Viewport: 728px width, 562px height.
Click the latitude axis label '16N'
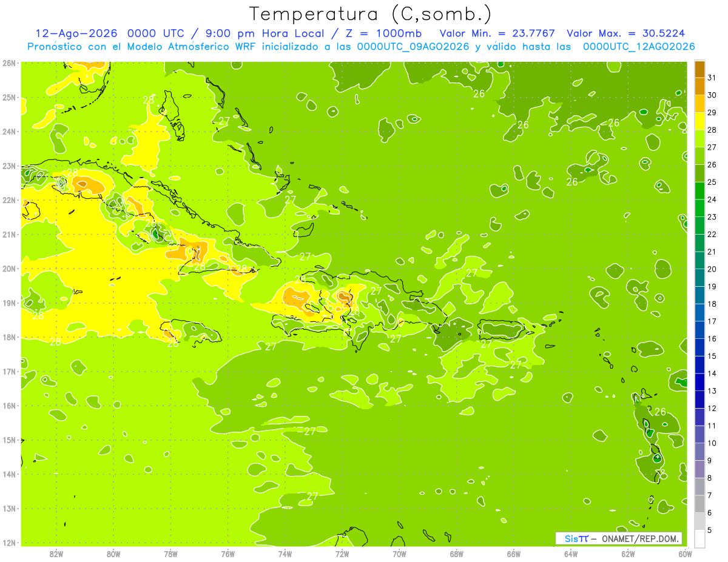8,406
